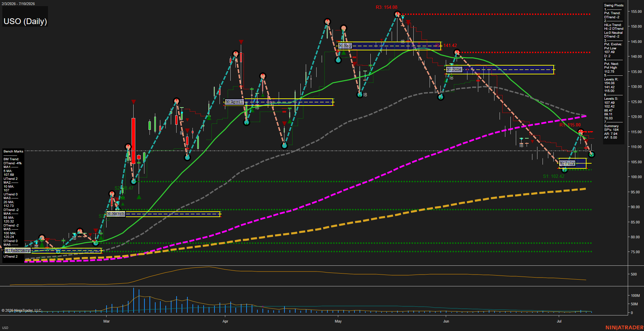Click the 500 indicator scale label
644x331 pixels.
click(634, 275)
